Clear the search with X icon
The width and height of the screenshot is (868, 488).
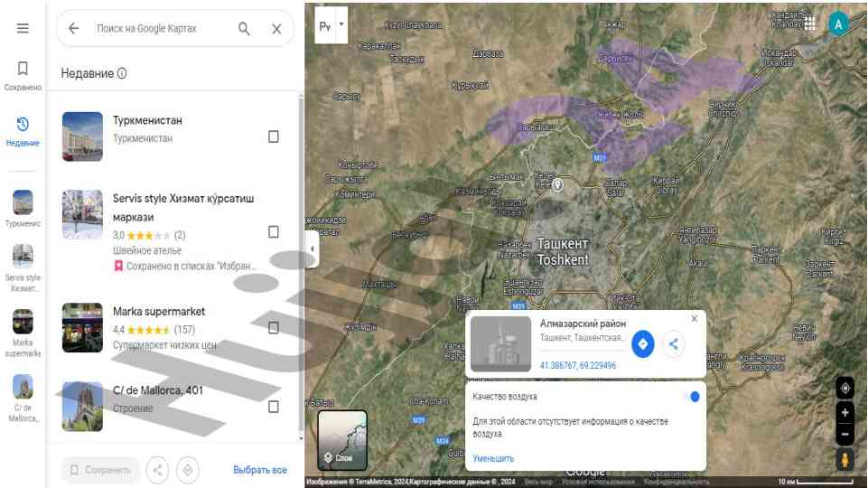[276, 29]
